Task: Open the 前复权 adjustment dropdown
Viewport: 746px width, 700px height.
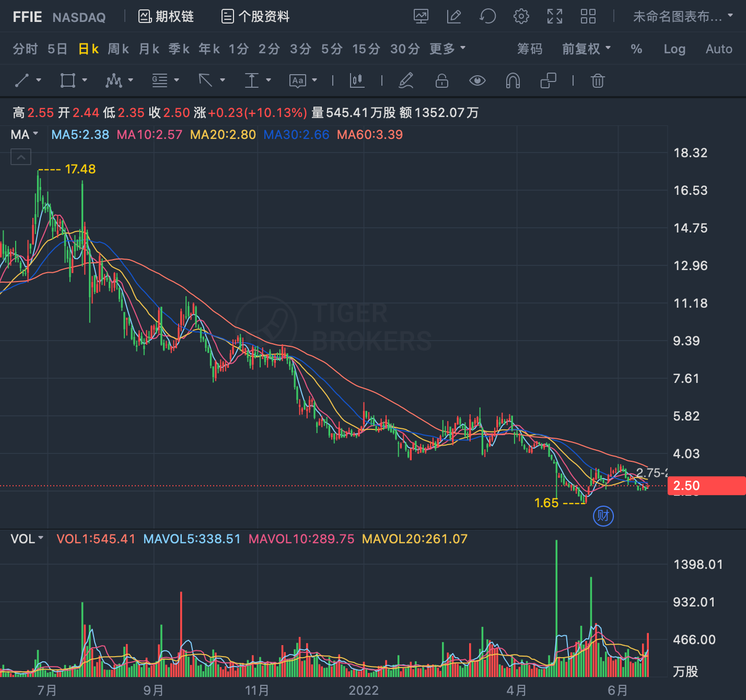Action: tap(586, 49)
